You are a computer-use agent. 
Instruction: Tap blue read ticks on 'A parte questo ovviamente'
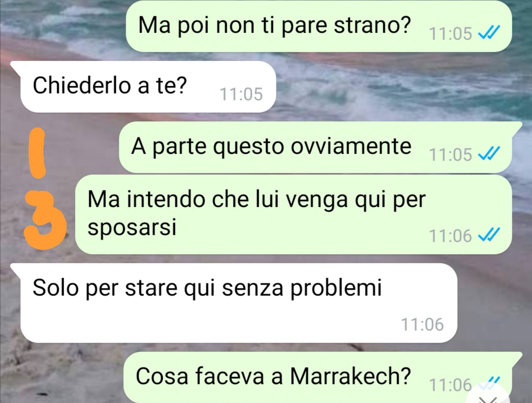click(x=489, y=154)
